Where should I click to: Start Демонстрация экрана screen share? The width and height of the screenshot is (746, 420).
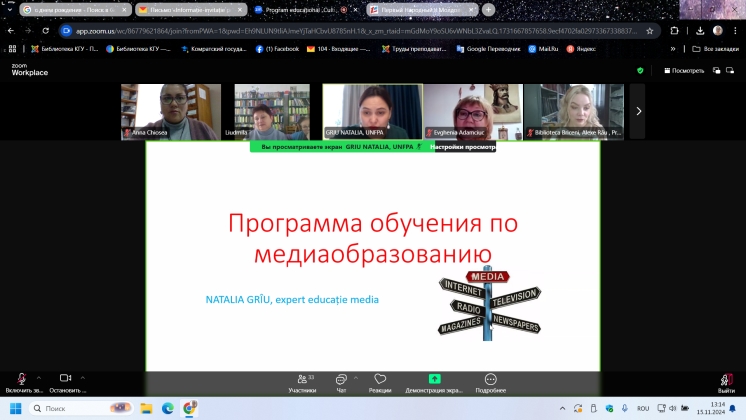tap(434, 383)
